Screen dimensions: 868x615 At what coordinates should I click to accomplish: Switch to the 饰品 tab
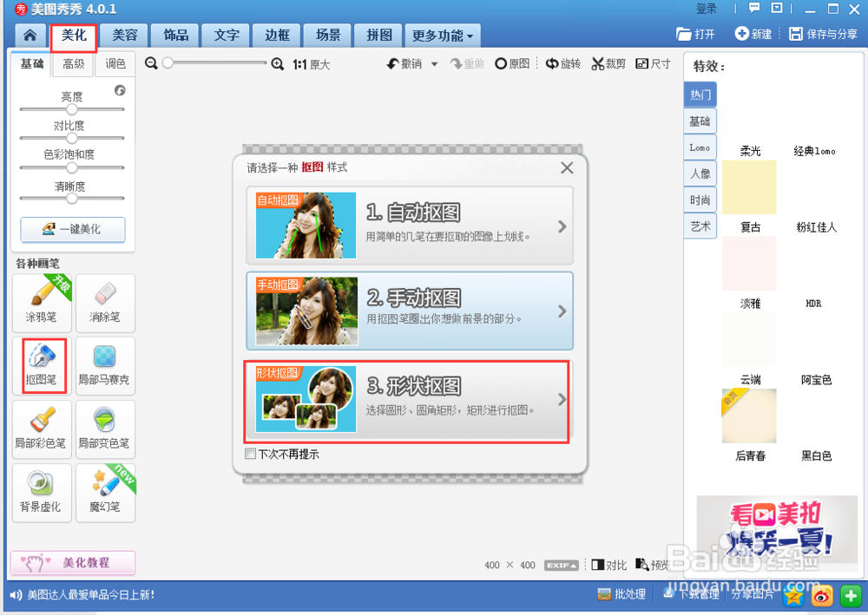coord(176,36)
